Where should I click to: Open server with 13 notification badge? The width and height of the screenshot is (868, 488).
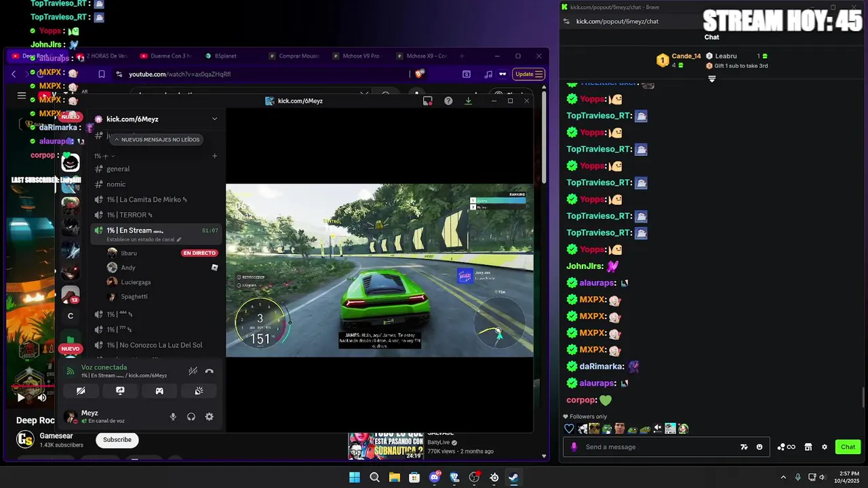click(x=71, y=294)
